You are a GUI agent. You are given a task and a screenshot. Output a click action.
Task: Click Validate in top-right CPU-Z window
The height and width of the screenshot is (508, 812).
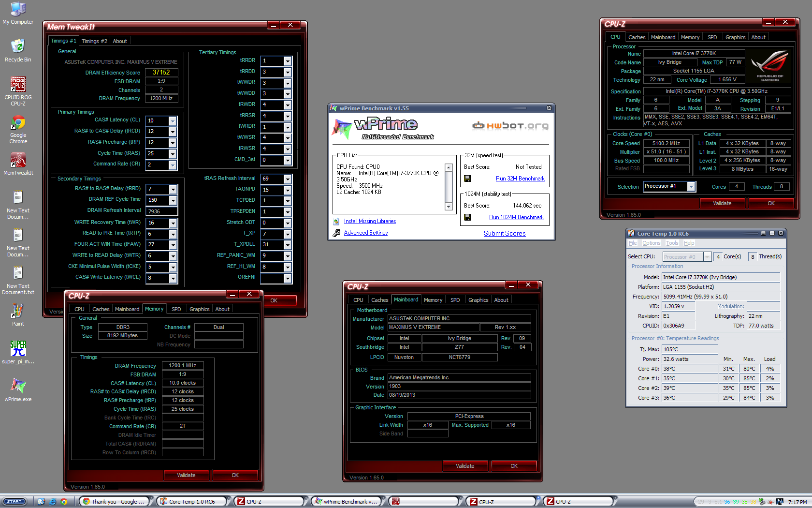(722, 203)
